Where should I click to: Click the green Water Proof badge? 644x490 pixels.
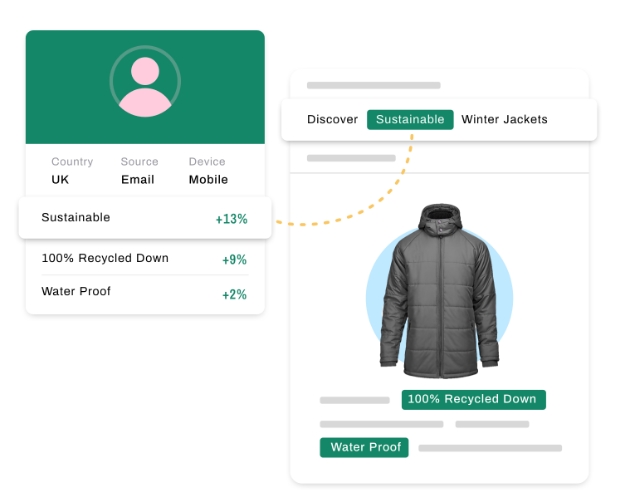point(364,447)
